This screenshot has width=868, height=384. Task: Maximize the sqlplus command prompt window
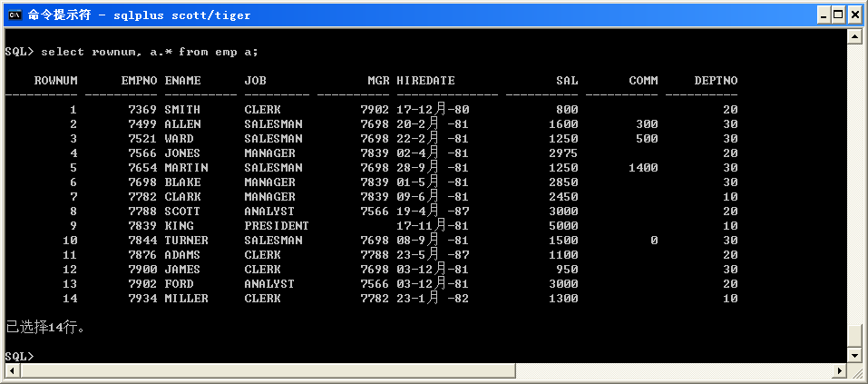pos(839,14)
